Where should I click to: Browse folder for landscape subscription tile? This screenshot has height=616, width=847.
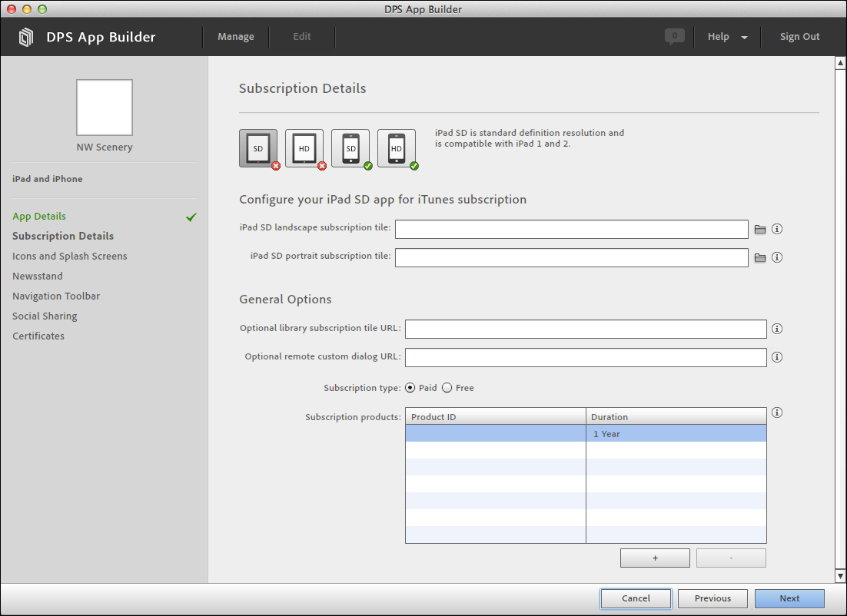(x=760, y=230)
